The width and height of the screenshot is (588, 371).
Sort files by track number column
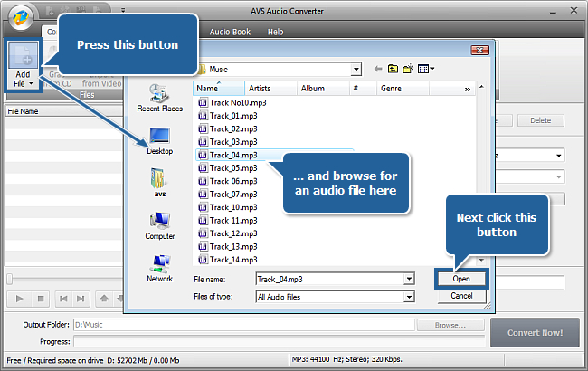(363, 88)
